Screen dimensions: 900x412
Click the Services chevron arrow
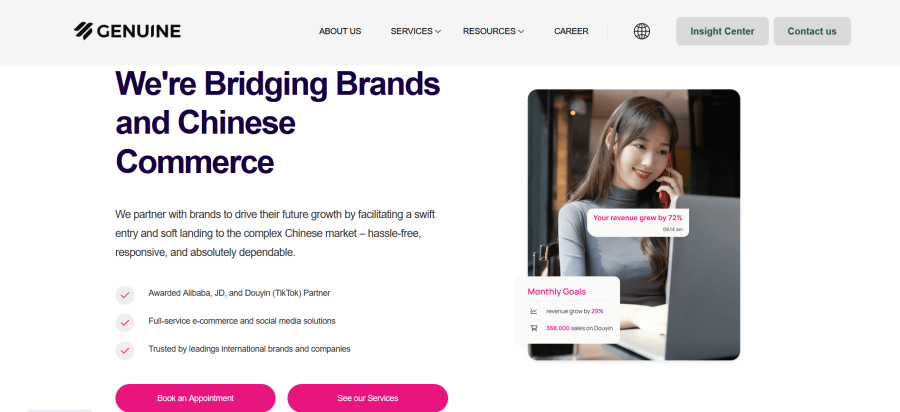coord(438,32)
